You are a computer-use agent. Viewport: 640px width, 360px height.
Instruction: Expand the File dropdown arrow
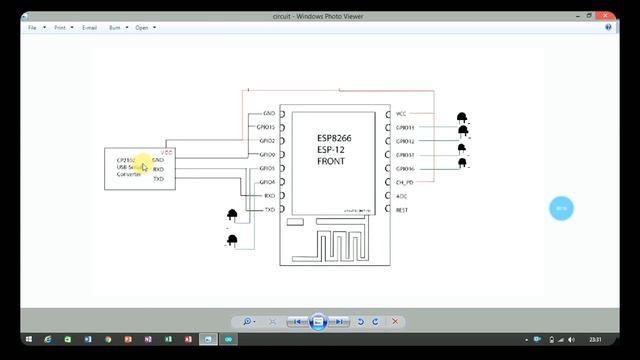(44, 28)
